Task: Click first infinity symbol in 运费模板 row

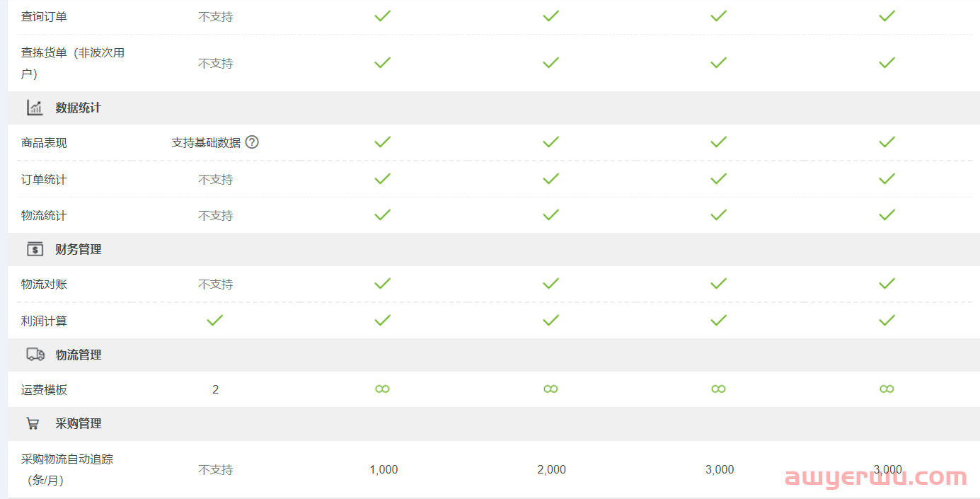Action: [x=383, y=389]
